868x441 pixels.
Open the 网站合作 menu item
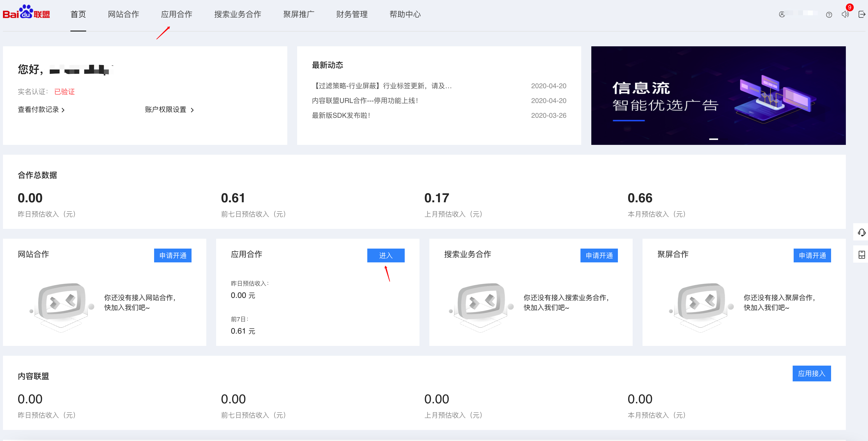pos(123,14)
